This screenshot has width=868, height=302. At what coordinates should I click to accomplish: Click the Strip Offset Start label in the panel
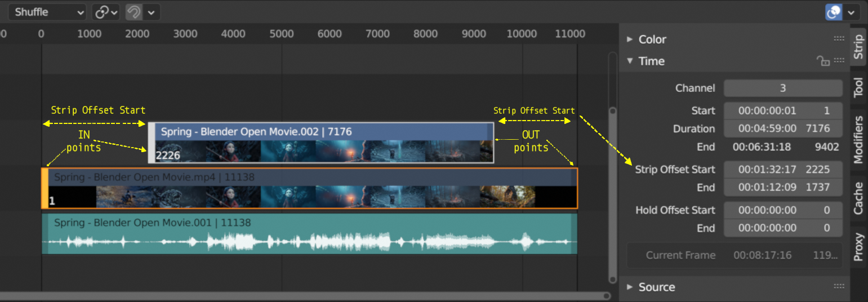(675, 169)
